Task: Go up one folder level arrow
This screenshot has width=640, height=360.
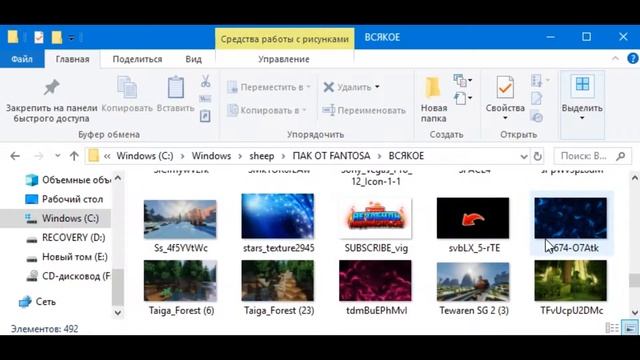Action: (74, 156)
